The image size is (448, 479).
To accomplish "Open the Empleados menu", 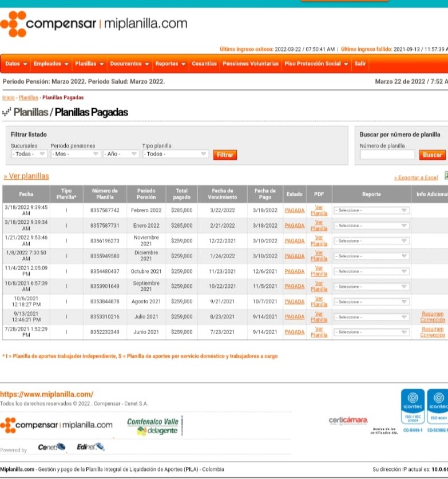I will 51,64.
